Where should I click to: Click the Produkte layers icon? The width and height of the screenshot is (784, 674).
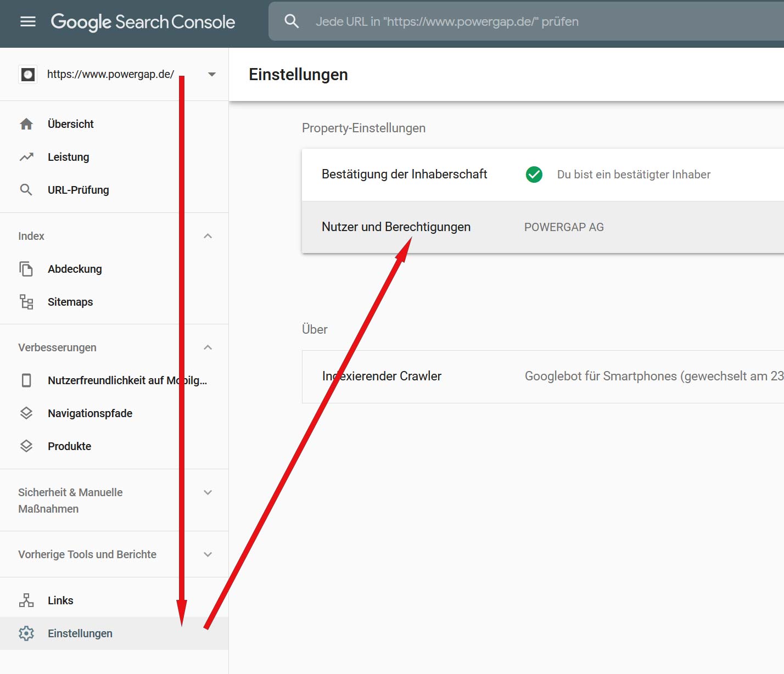(x=26, y=446)
